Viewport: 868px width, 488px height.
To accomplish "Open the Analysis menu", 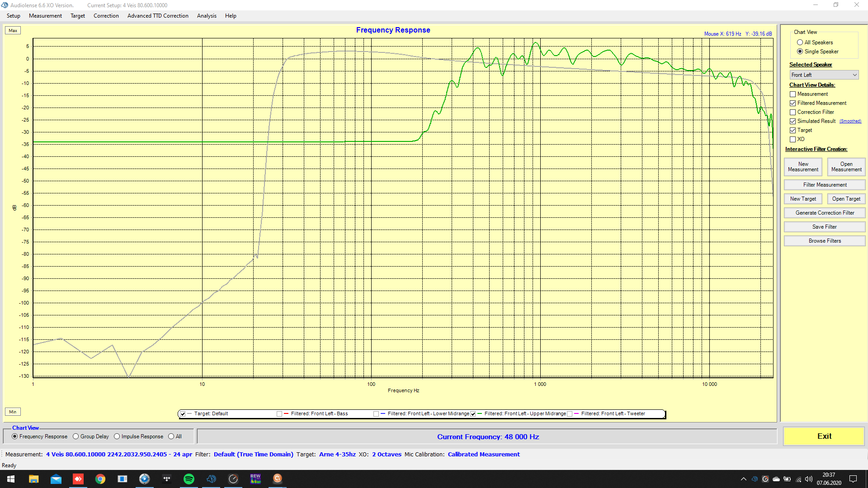I will click(207, 16).
